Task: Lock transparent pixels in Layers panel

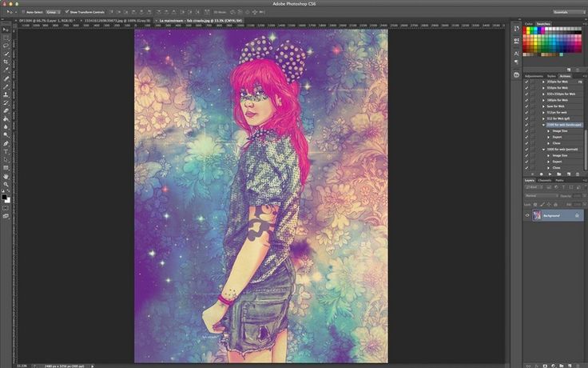Action: coord(535,205)
